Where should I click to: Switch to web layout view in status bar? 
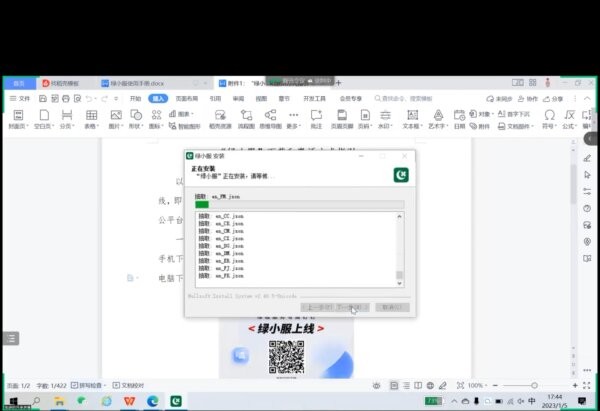pyautogui.click(x=430, y=385)
